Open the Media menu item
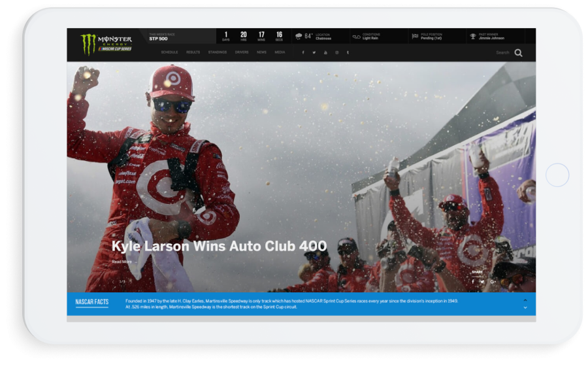The image size is (588, 365). pos(280,52)
